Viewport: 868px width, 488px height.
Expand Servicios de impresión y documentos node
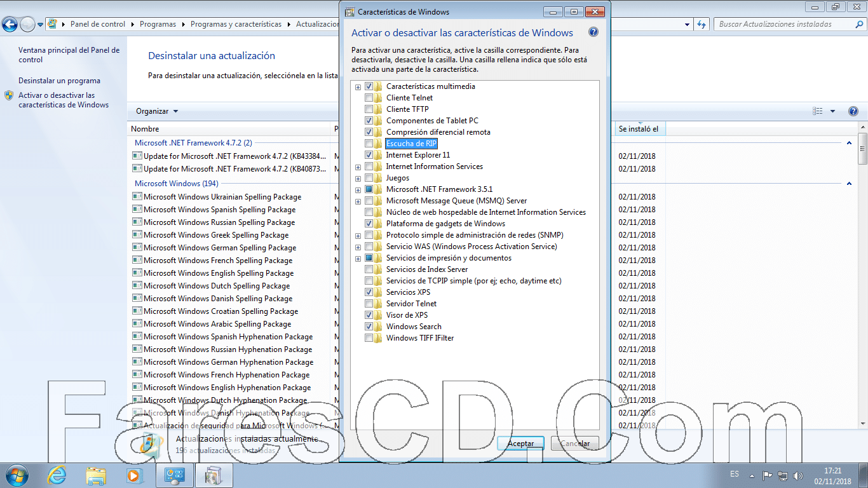(x=358, y=259)
